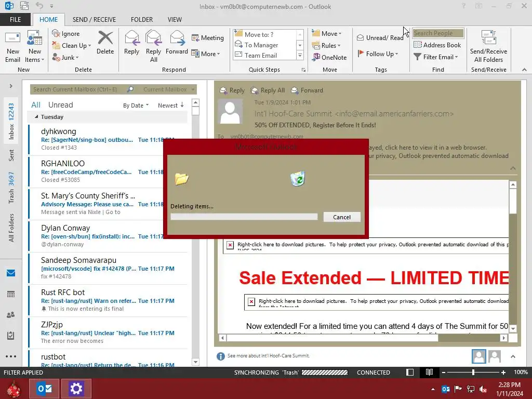
Task: Collapse the ribbon with the arrow
Action: (x=524, y=70)
